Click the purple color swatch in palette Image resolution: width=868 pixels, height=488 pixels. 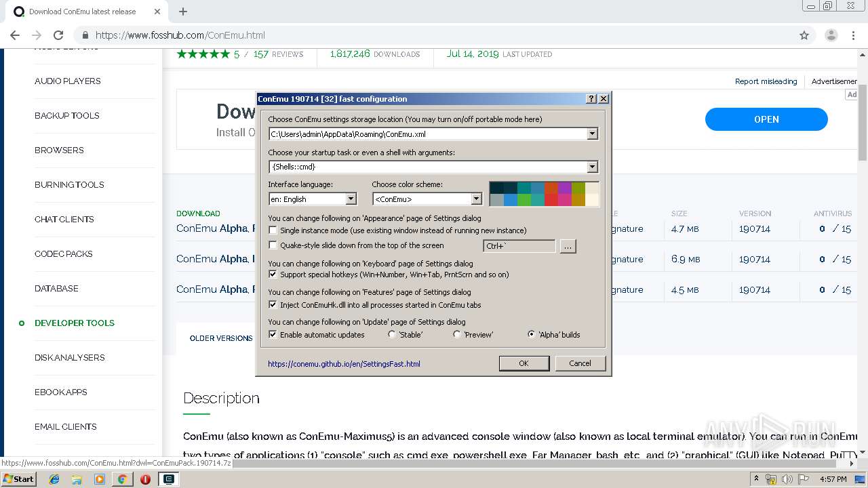point(564,188)
